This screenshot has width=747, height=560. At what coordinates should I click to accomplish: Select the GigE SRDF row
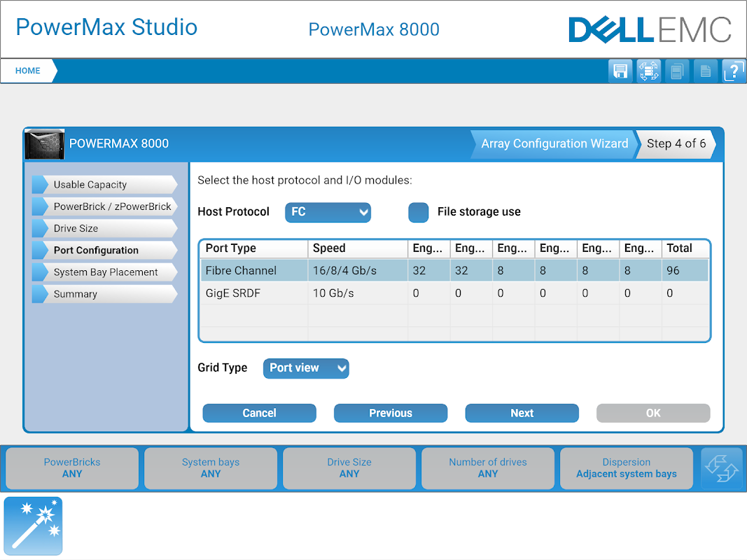454,293
